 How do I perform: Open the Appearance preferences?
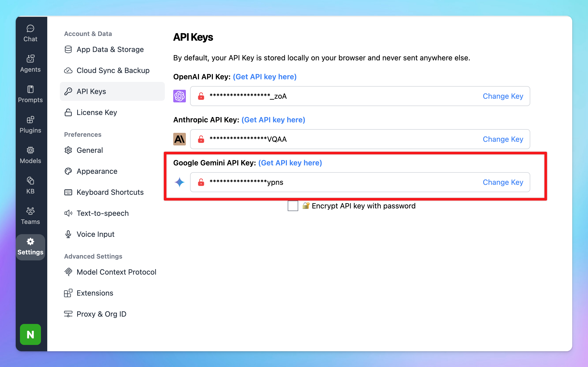click(x=97, y=171)
